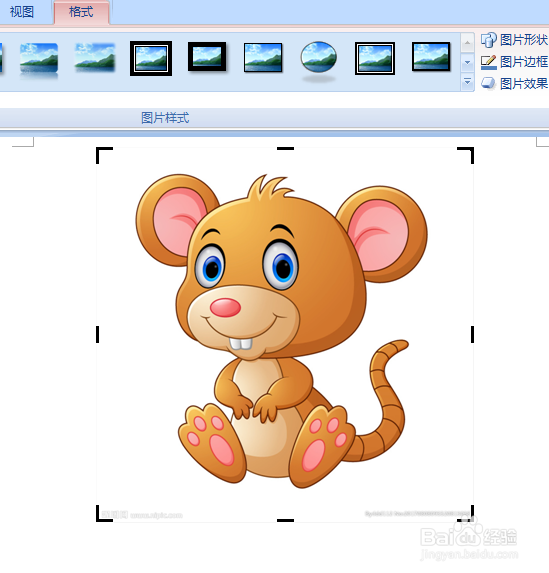Apply the double frame black picture style
Screen dimensions: 549x573
coord(151,58)
